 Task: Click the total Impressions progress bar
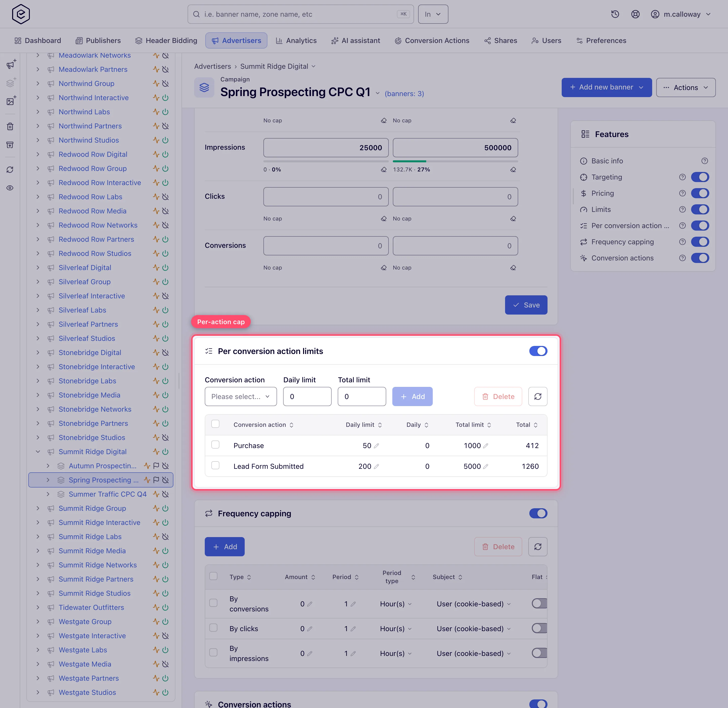[x=455, y=161]
